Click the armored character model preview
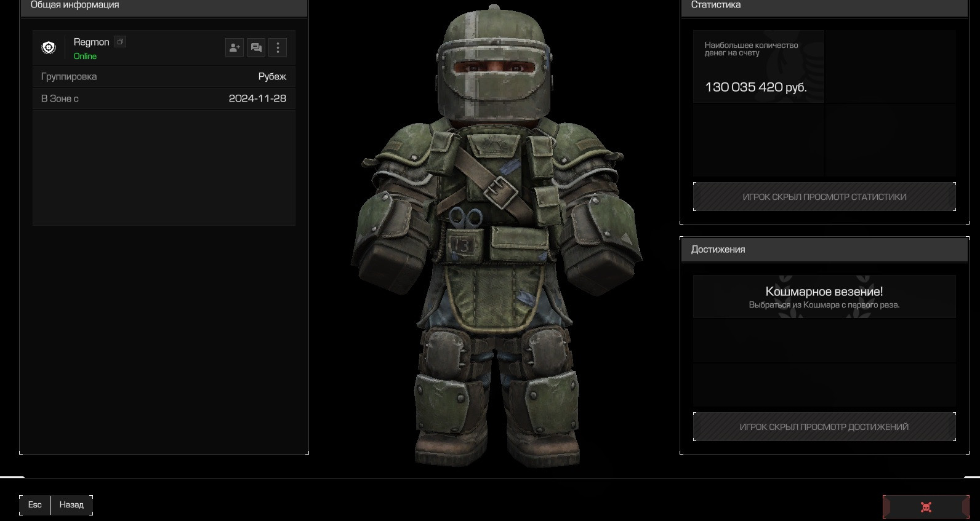 pyautogui.click(x=496, y=237)
